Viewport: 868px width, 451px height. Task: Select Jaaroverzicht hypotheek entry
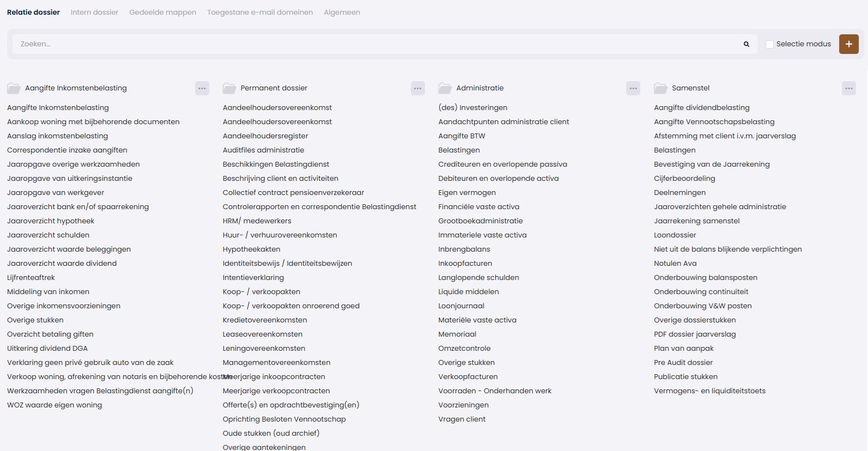point(51,221)
